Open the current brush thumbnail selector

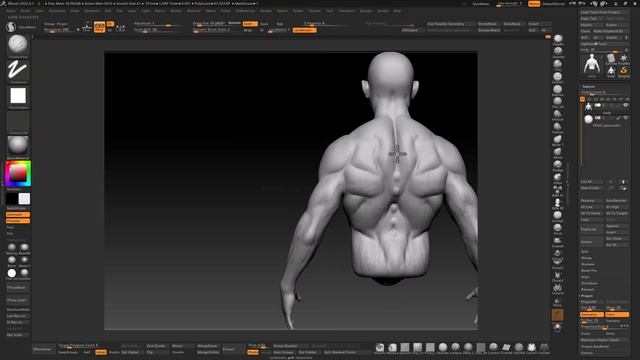tap(18, 44)
